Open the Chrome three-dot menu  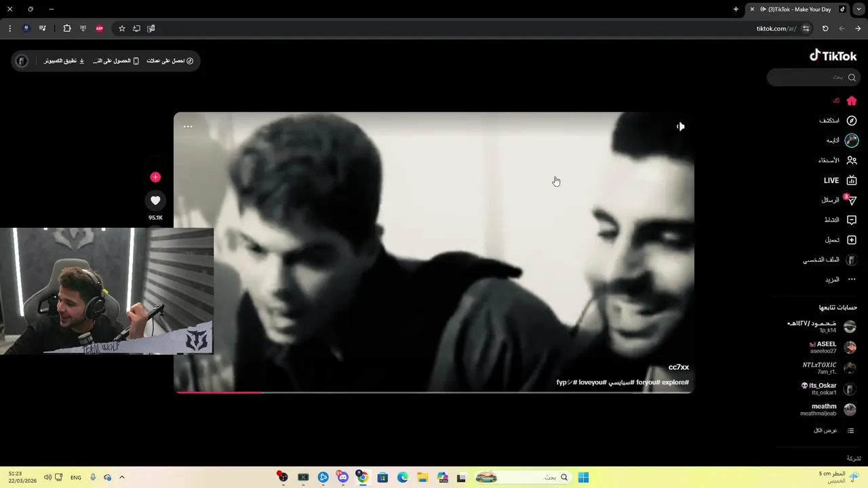coord(9,28)
